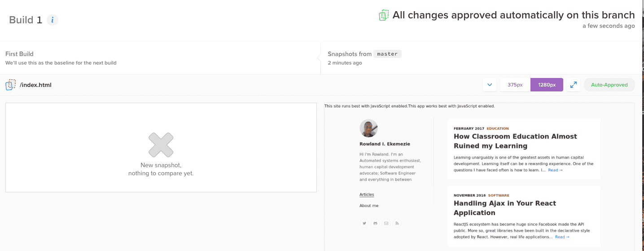Click Read link under Handling Ajax article
Viewport: 644px width, 251px height.
tap(562, 237)
